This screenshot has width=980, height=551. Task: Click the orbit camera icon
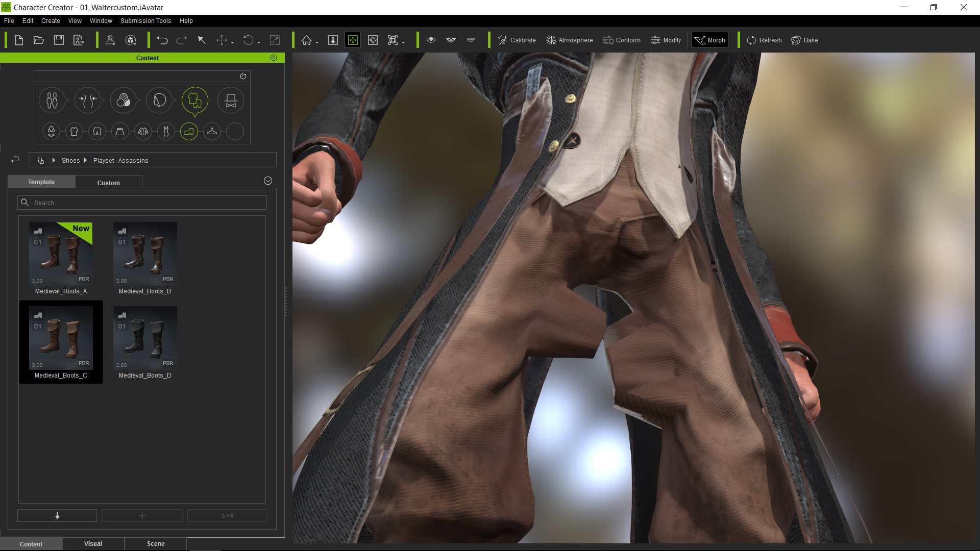tap(373, 40)
